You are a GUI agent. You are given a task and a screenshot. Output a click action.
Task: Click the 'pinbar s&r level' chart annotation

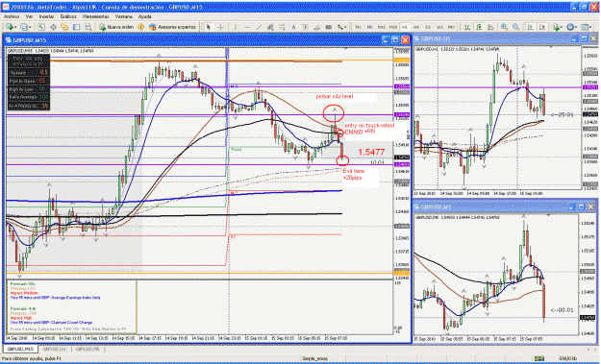335,97
